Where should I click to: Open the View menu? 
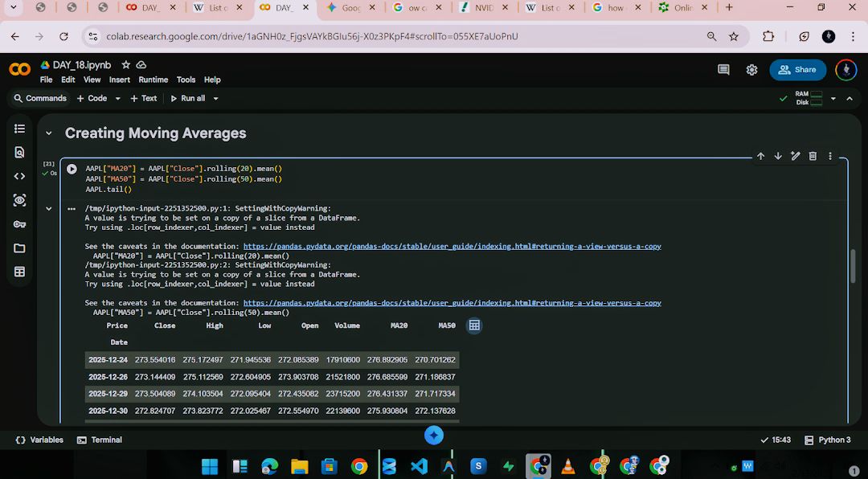tap(92, 80)
